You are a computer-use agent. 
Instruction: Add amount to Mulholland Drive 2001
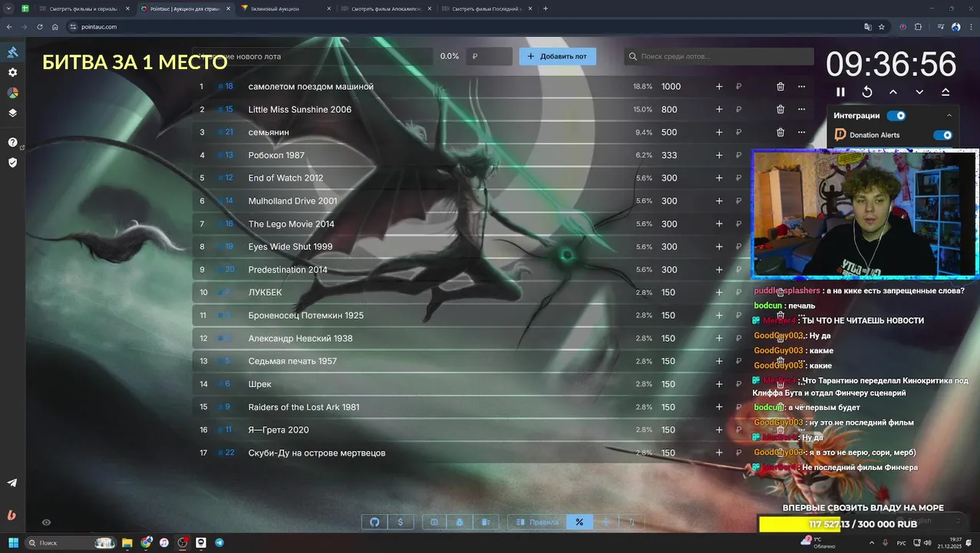719,201
